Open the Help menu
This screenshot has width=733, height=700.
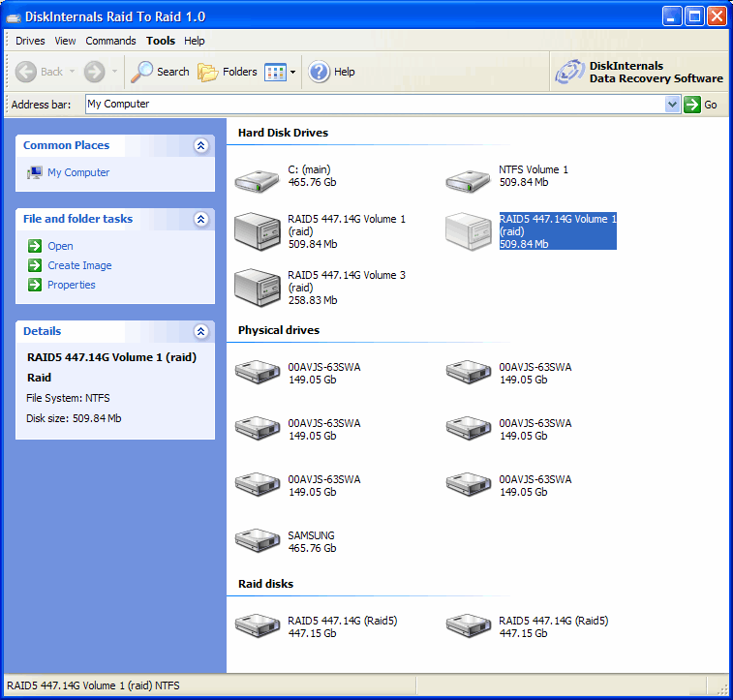coord(195,41)
